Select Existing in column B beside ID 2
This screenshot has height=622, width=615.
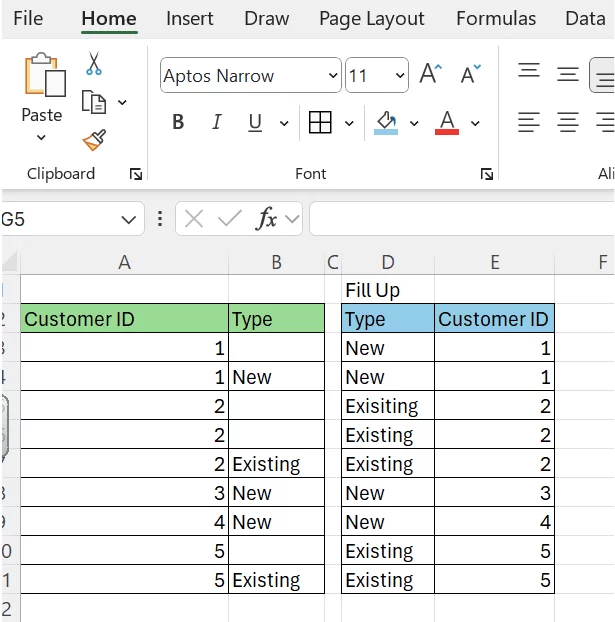(x=277, y=463)
